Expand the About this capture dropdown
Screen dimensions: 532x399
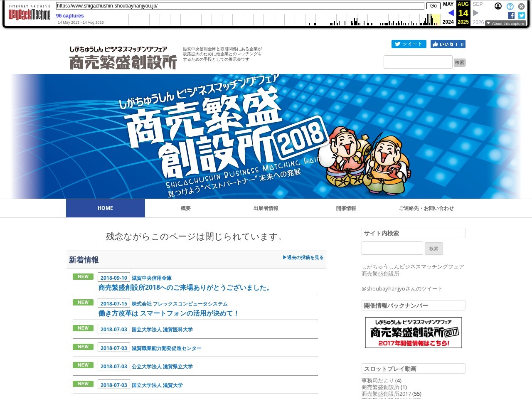coord(505,24)
